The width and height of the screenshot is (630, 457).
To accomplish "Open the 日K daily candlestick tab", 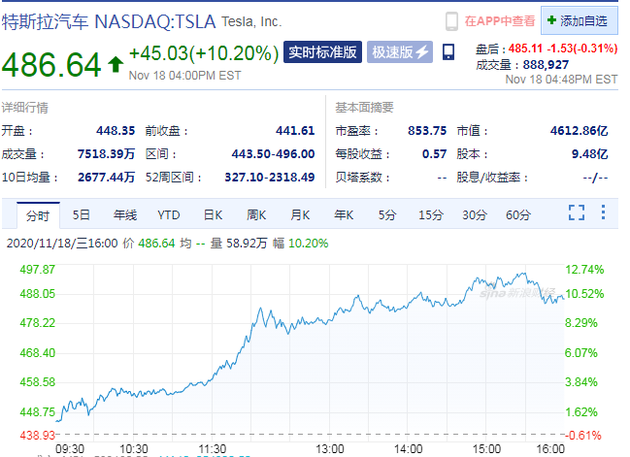I will 213,215.
